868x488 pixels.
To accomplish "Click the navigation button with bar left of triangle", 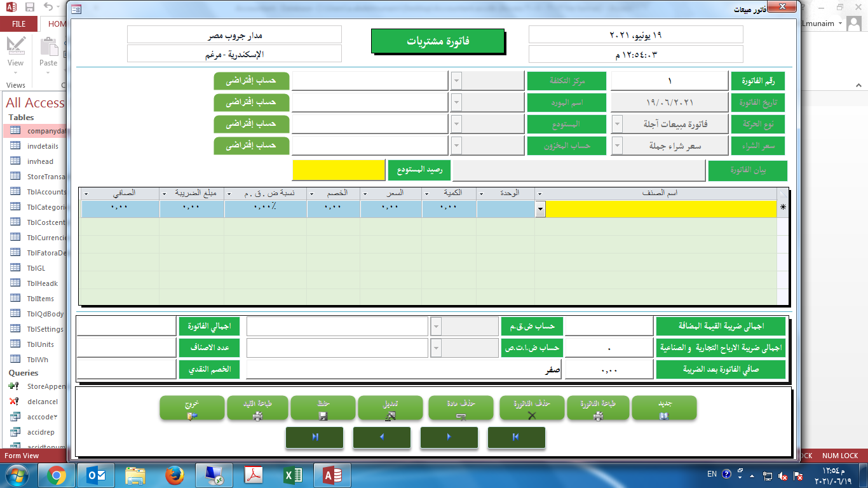I will [x=516, y=437].
